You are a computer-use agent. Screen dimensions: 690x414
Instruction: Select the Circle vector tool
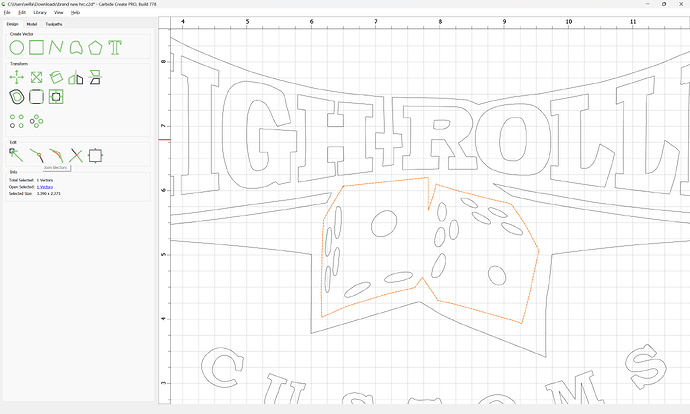click(x=17, y=48)
